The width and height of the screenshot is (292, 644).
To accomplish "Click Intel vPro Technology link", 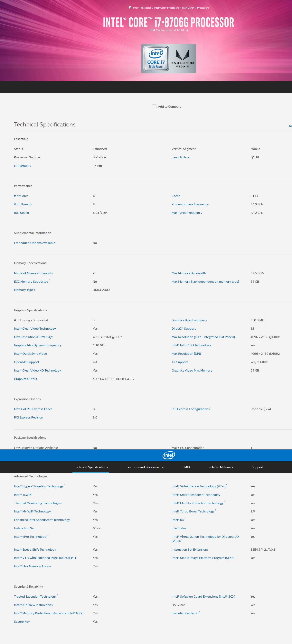I will [x=30, y=537].
